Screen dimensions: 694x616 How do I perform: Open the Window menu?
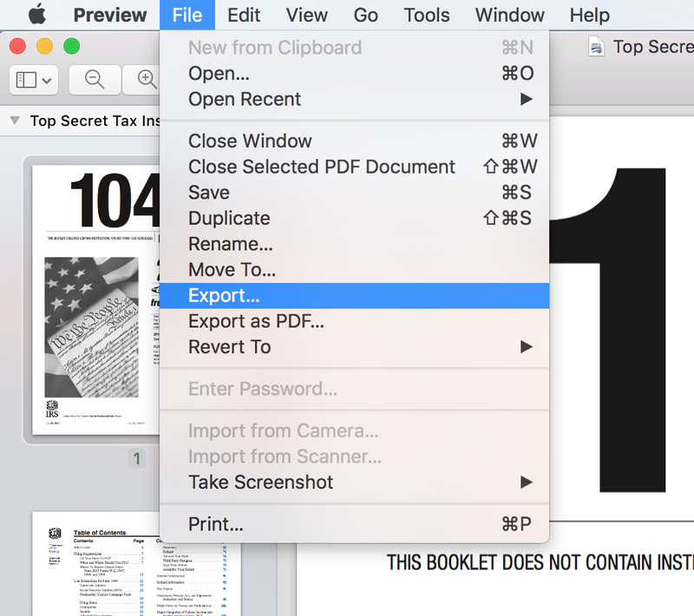tap(510, 15)
